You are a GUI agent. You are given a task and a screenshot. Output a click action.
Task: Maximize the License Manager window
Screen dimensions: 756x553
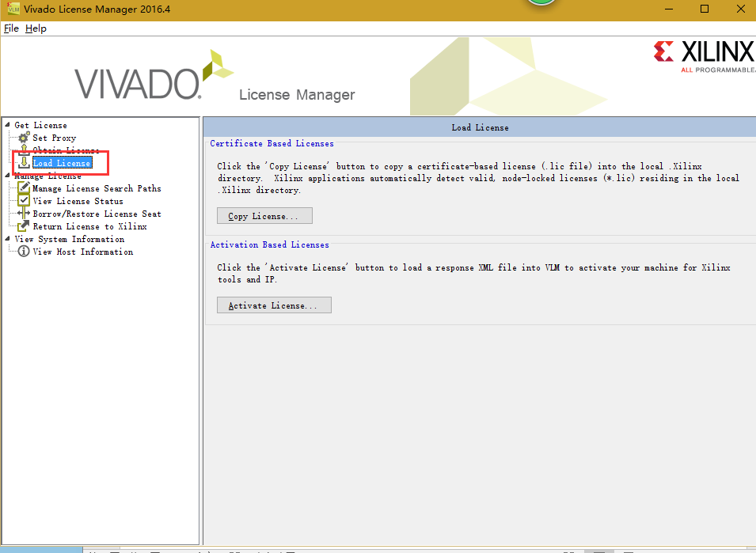[705, 9]
